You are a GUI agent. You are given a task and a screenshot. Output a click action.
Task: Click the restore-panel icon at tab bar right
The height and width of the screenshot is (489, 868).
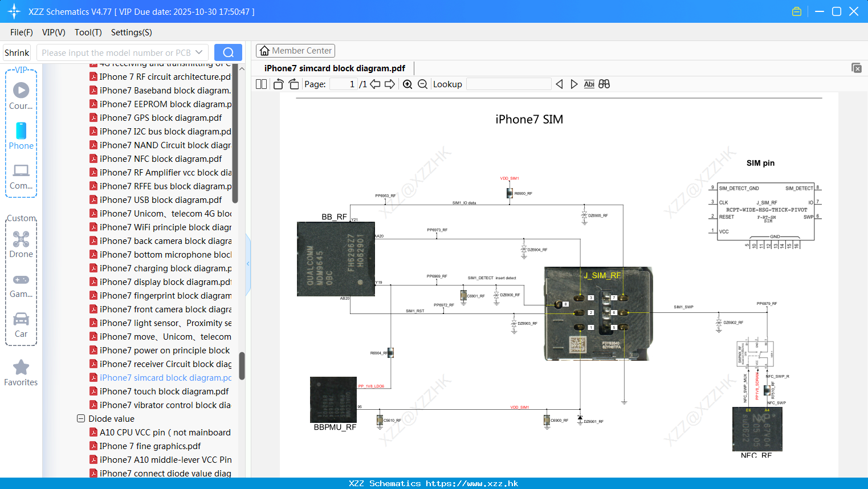(856, 68)
